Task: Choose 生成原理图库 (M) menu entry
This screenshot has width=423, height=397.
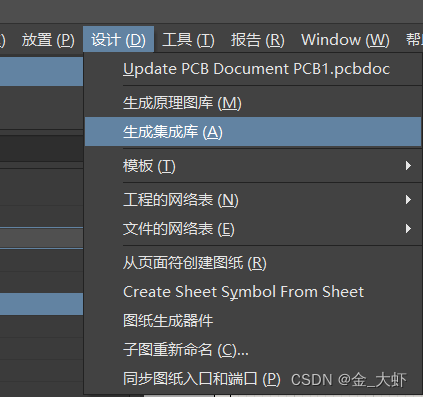Action: coord(253,103)
